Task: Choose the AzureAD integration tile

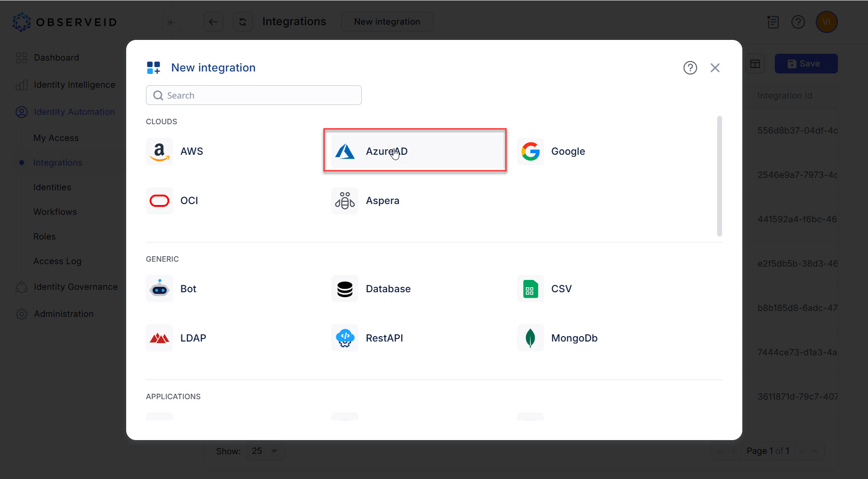Action: click(x=415, y=151)
